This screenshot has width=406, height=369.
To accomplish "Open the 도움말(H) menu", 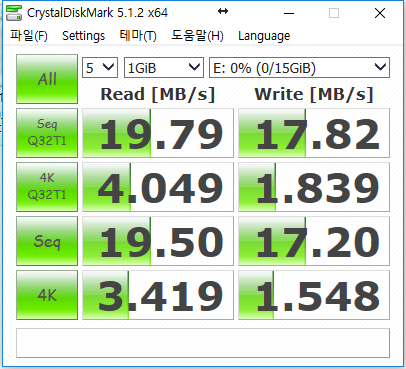I will click(197, 36).
